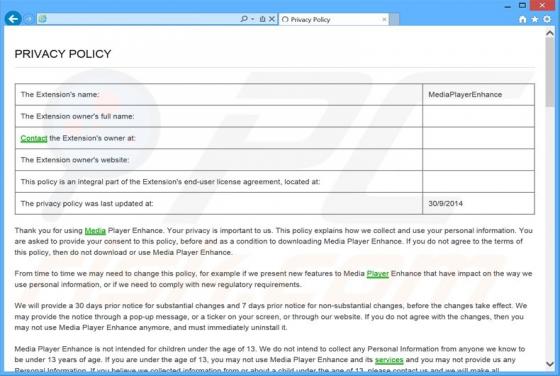Stop loading with the X in address bar

pos(272,19)
